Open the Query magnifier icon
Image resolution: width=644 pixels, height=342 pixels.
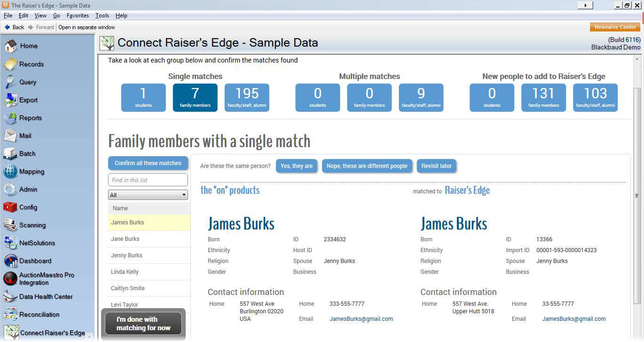pyautogui.click(x=10, y=82)
